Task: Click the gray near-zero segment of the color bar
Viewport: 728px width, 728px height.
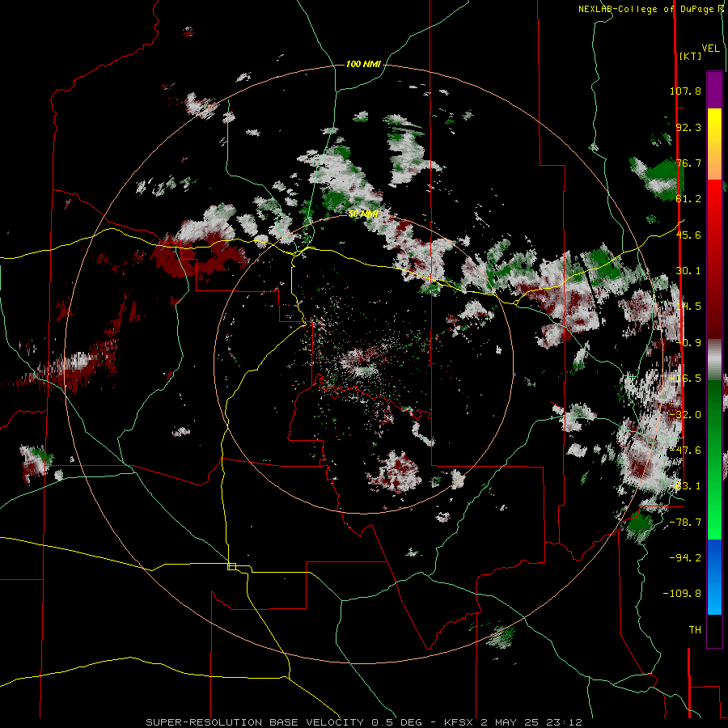Action: pyautogui.click(x=714, y=360)
